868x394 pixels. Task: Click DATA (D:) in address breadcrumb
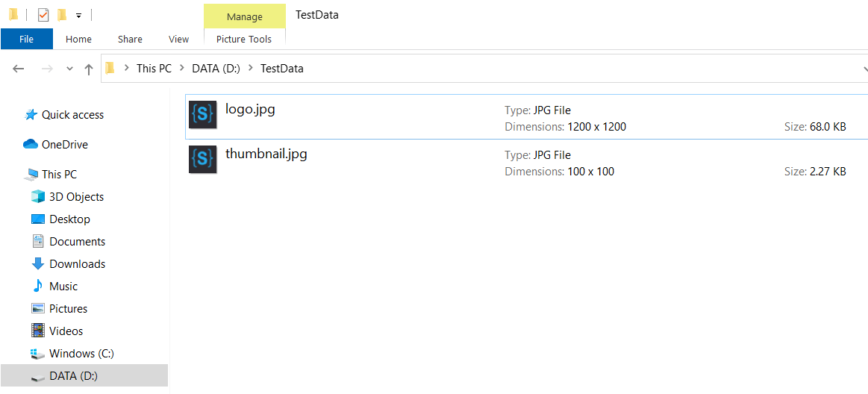pos(216,69)
